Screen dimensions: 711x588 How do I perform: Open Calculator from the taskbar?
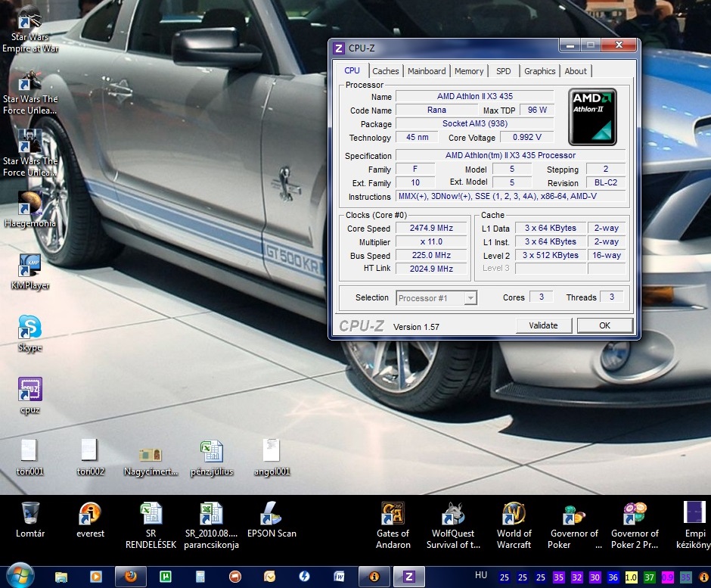(x=200, y=577)
